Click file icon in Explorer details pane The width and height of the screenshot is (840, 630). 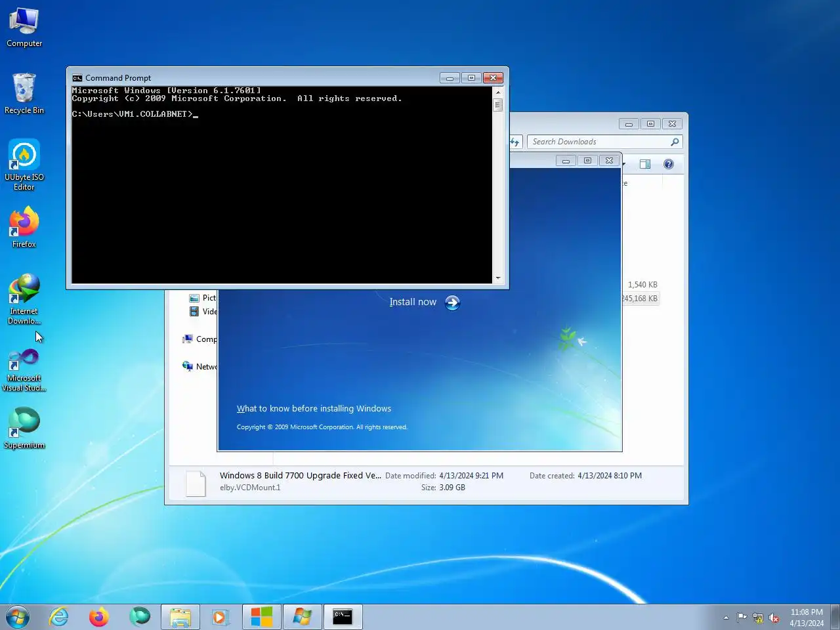196,484
